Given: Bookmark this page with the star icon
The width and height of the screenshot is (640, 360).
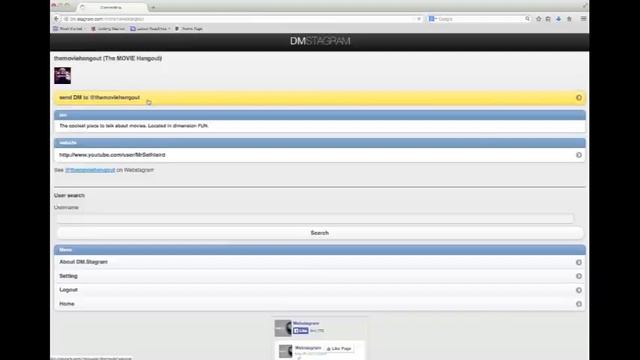Looking at the screenshot, I should [538, 19].
